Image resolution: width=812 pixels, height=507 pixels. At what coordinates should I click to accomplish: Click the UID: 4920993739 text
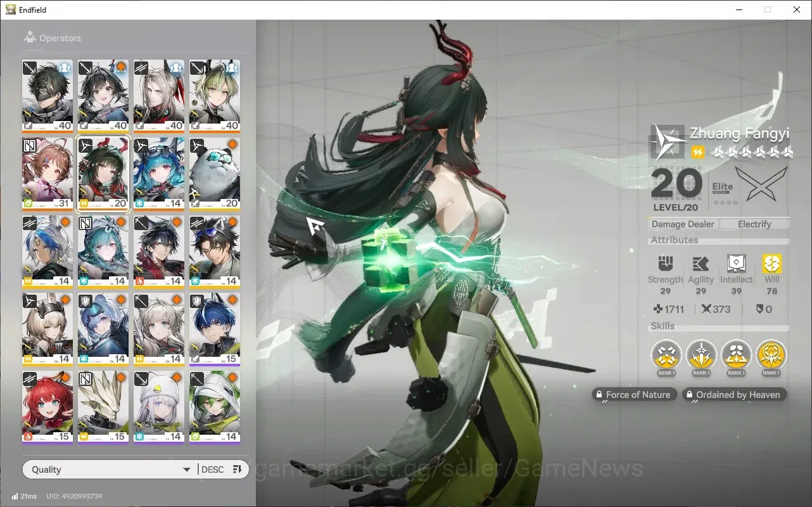74,496
